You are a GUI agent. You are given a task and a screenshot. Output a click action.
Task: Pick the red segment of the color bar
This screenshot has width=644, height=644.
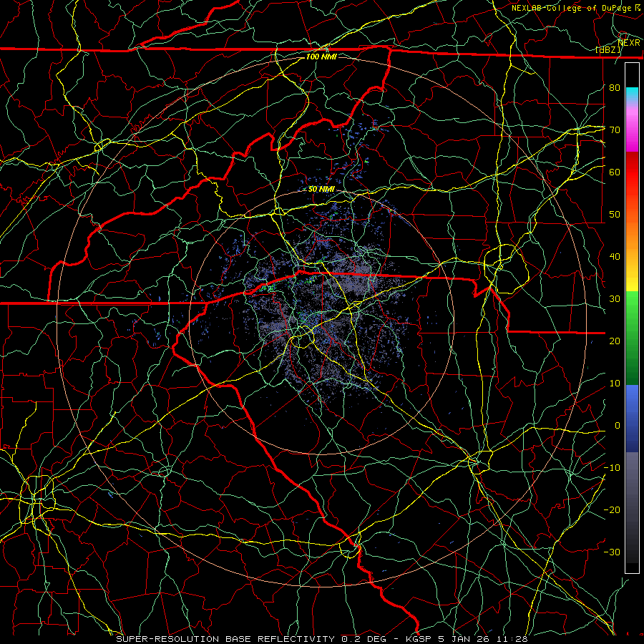pos(632,172)
